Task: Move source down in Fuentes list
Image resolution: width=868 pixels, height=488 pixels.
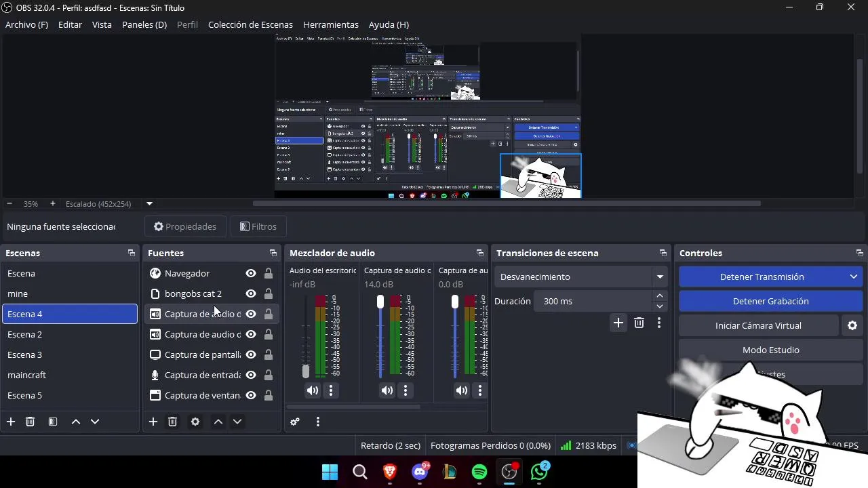Action: pyautogui.click(x=237, y=422)
